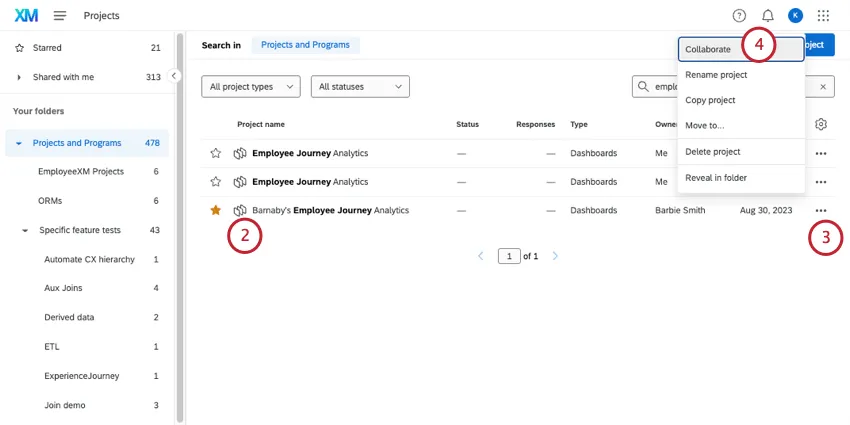The height and width of the screenshot is (425, 850).
Task: Open column settings gear icon
Action: (821, 124)
